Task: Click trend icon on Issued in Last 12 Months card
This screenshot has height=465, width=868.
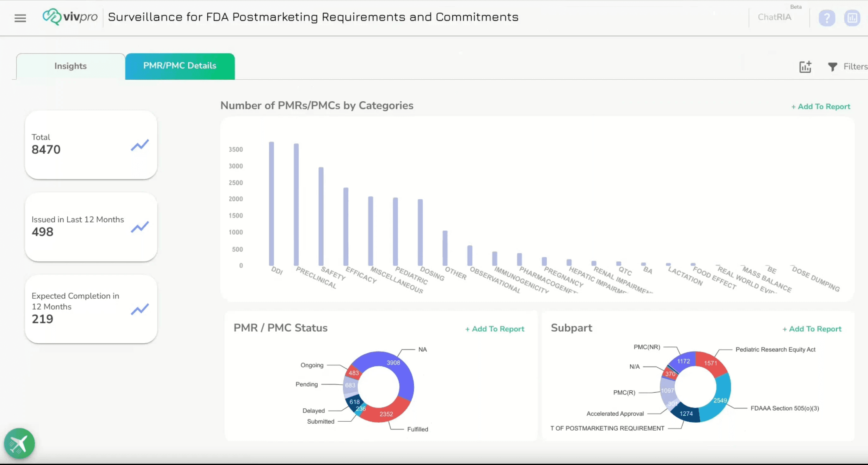Action: [139, 227]
